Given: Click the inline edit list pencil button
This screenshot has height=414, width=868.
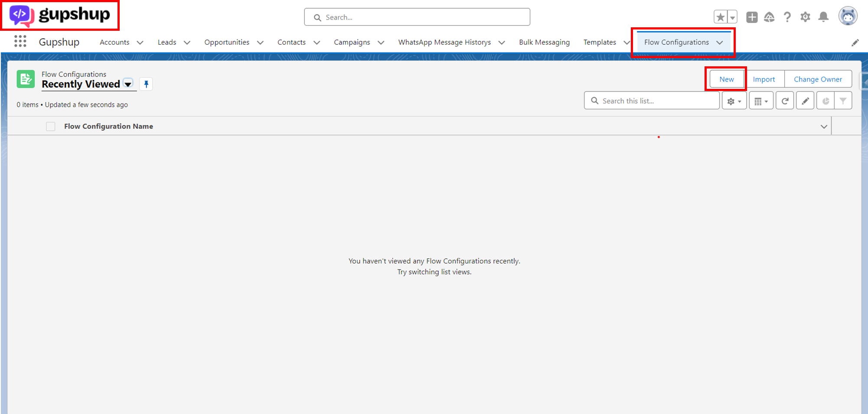Looking at the screenshot, I should pos(805,101).
